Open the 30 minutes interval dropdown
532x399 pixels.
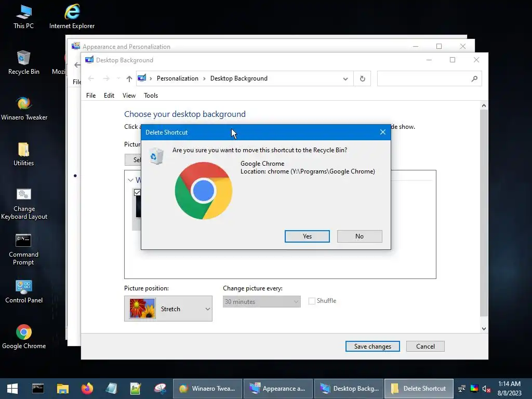(262, 302)
